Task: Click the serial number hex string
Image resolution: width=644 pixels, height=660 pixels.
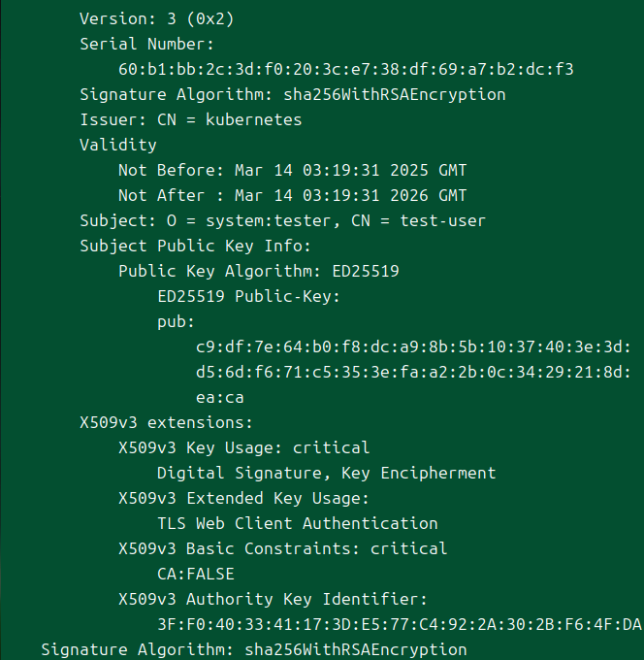Action: [346, 69]
